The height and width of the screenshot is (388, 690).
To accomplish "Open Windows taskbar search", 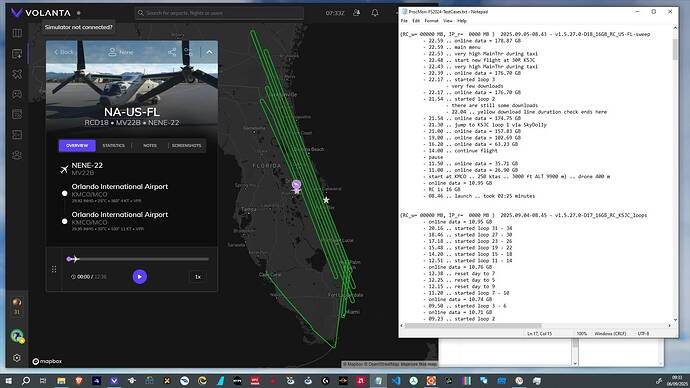I will click(x=26, y=381).
